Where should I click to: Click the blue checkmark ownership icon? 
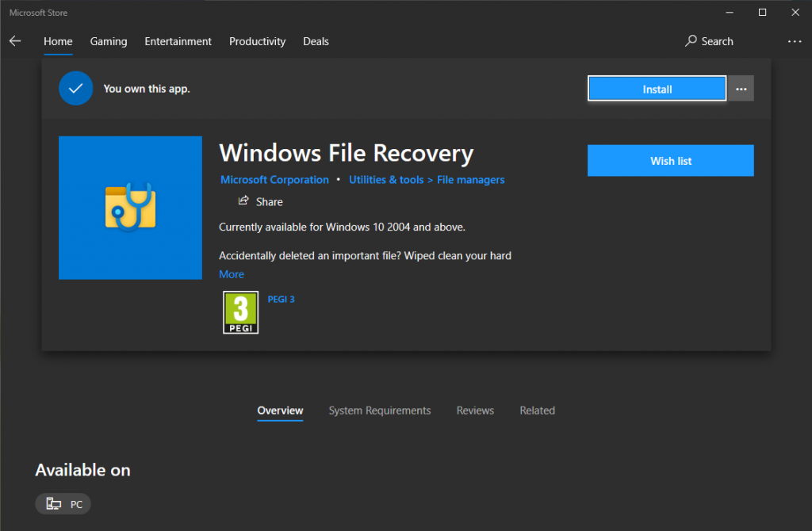pyautogui.click(x=76, y=89)
